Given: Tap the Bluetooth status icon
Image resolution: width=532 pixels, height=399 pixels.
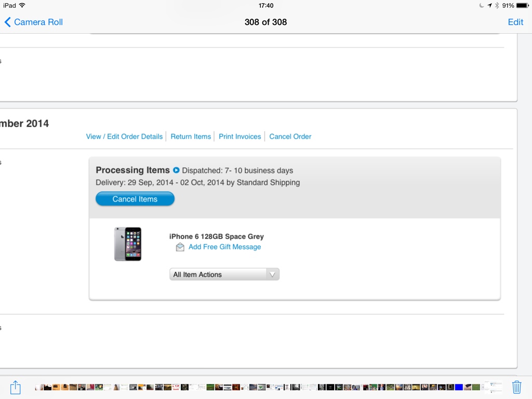Looking at the screenshot, I should 497,5.
